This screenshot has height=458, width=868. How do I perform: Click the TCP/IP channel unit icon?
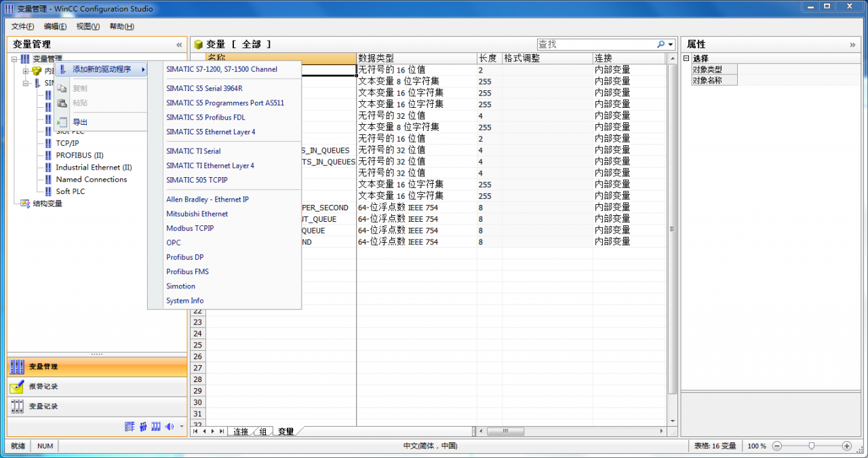pos(48,143)
